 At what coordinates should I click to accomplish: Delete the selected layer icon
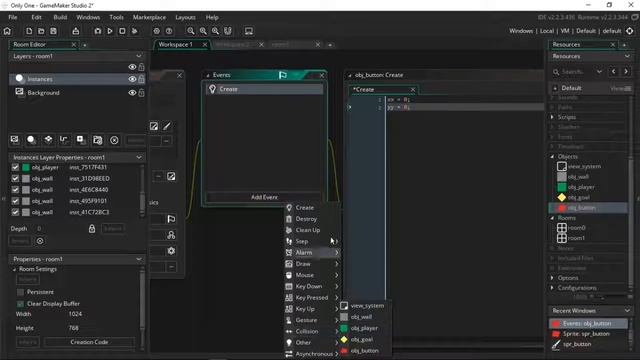coord(114,140)
